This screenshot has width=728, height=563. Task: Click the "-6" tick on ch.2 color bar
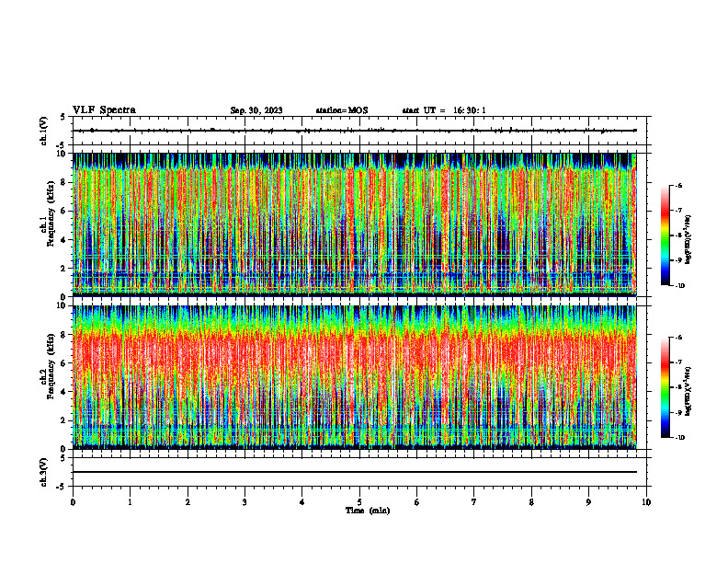coord(678,338)
